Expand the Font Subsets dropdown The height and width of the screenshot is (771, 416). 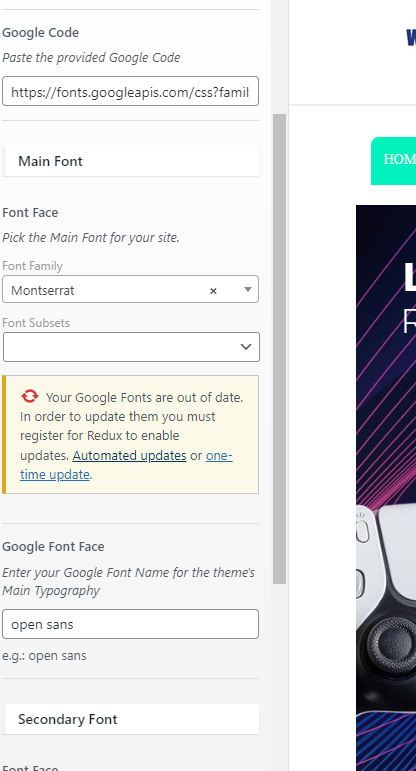[131, 347]
